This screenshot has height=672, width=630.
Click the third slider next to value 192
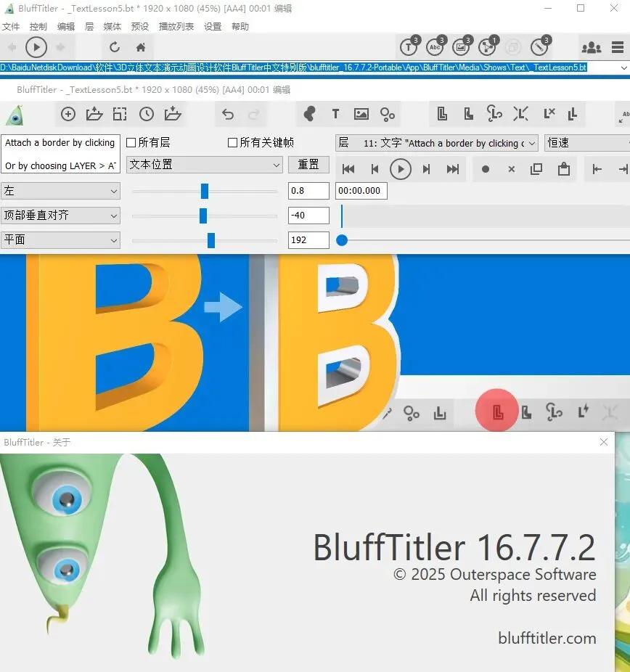(205, 240)
